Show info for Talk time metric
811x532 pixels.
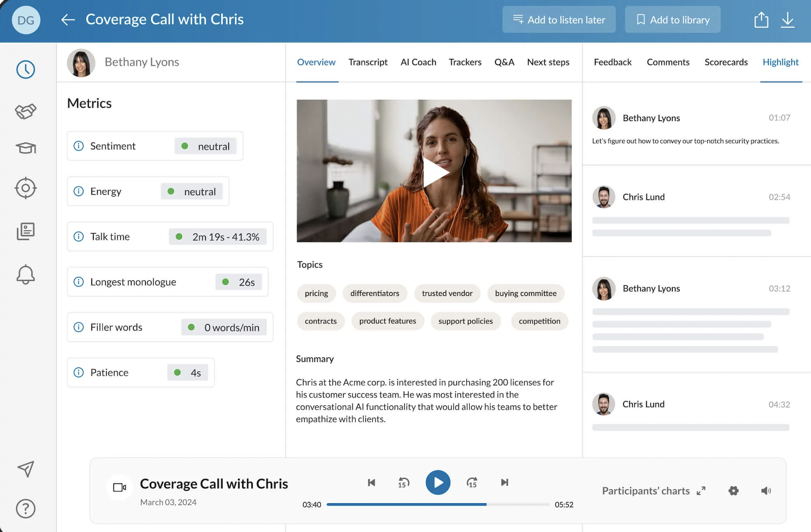[79, 237]
